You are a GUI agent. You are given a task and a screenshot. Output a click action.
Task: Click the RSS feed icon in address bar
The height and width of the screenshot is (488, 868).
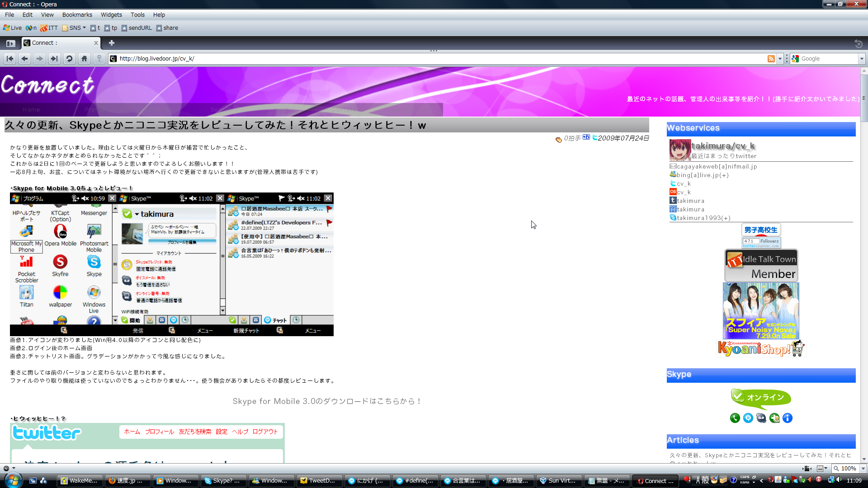pos(771,59)
